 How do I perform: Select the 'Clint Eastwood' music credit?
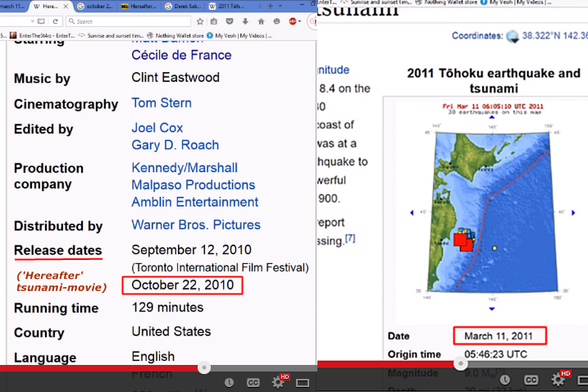(x=175, y=78)
